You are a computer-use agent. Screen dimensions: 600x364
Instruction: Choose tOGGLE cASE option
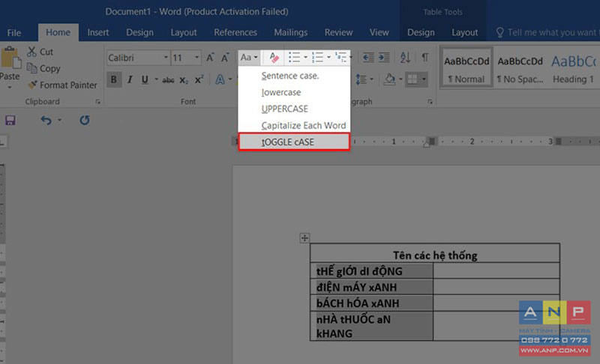(294, 142)
